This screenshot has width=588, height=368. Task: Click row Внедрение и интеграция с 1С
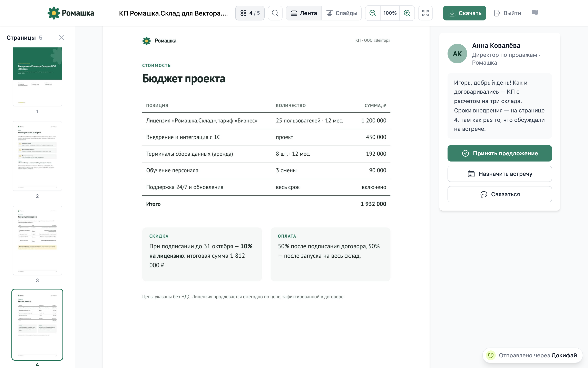266,137
